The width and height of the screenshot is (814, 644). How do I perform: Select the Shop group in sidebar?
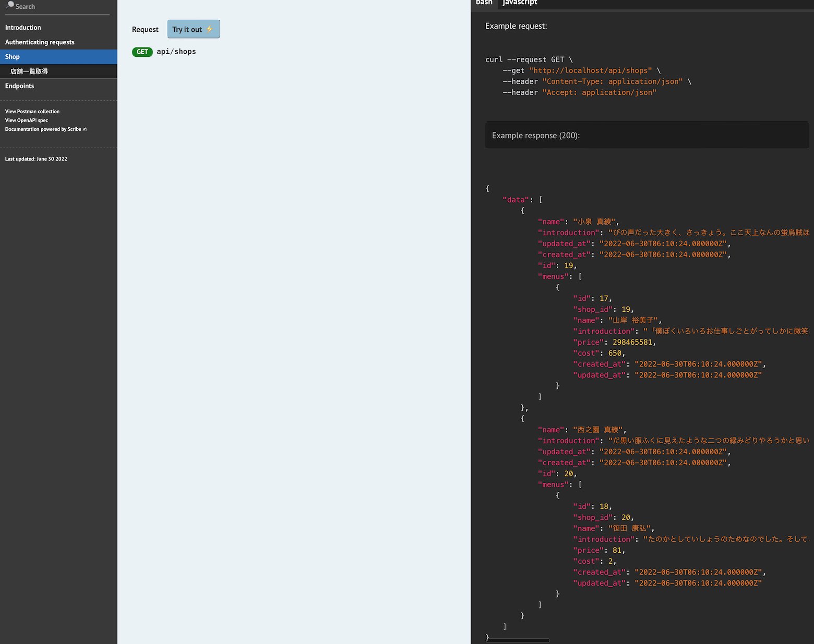(13, 57)
